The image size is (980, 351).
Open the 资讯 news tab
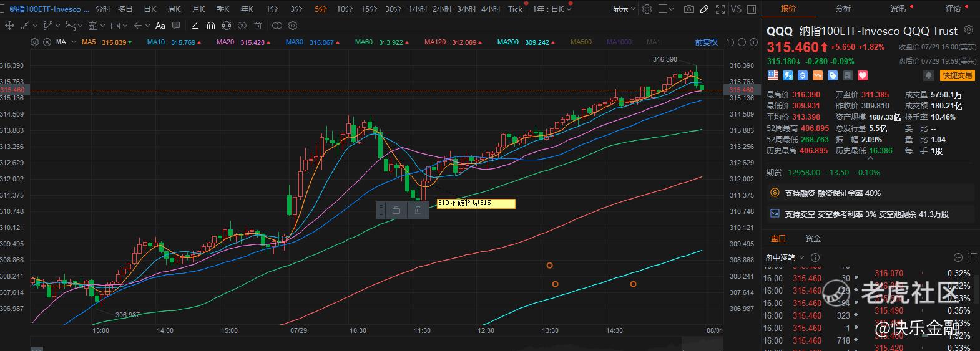click(x=898, y=9)
